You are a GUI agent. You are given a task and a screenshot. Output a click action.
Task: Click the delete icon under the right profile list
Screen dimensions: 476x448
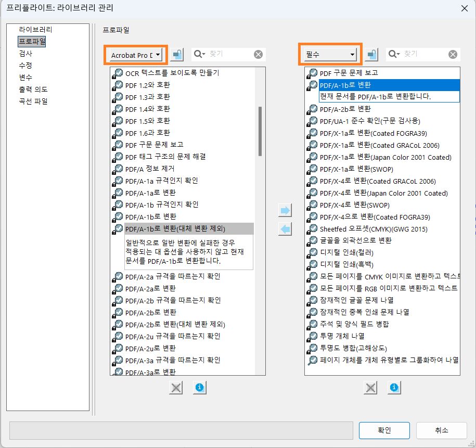point(370,388)
